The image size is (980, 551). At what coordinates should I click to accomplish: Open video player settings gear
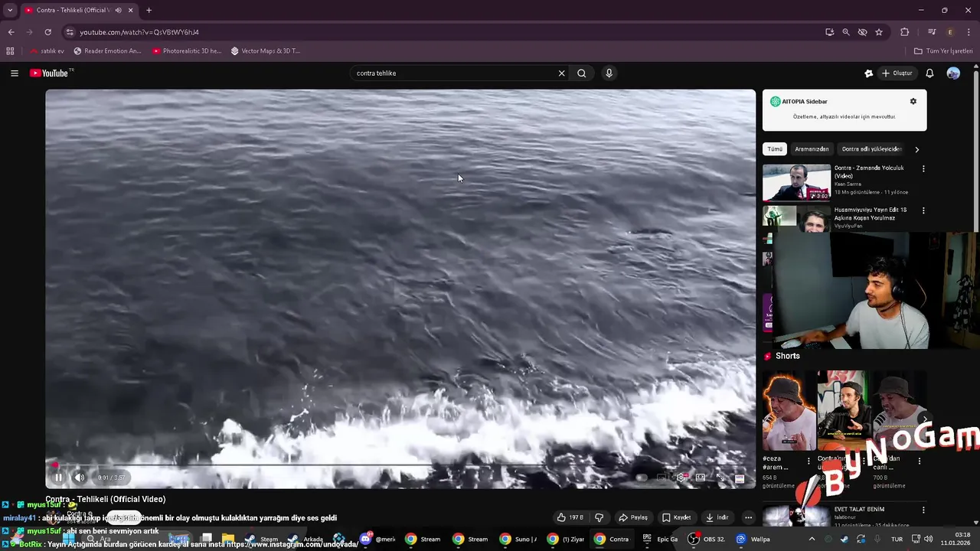(681, 478)
